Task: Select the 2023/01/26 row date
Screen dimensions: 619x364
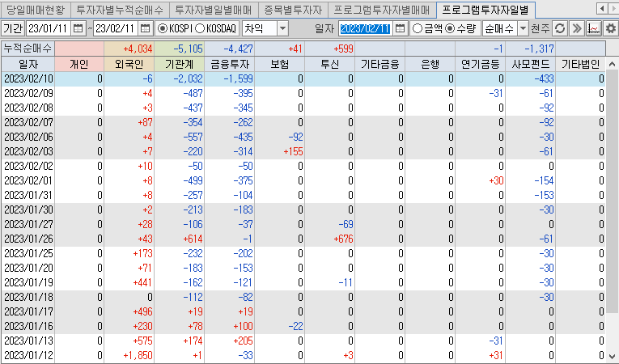Action: coord(28,239)
